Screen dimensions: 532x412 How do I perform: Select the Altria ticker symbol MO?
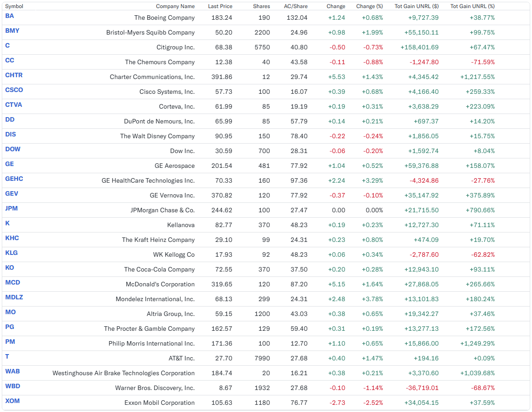(10, 312)
